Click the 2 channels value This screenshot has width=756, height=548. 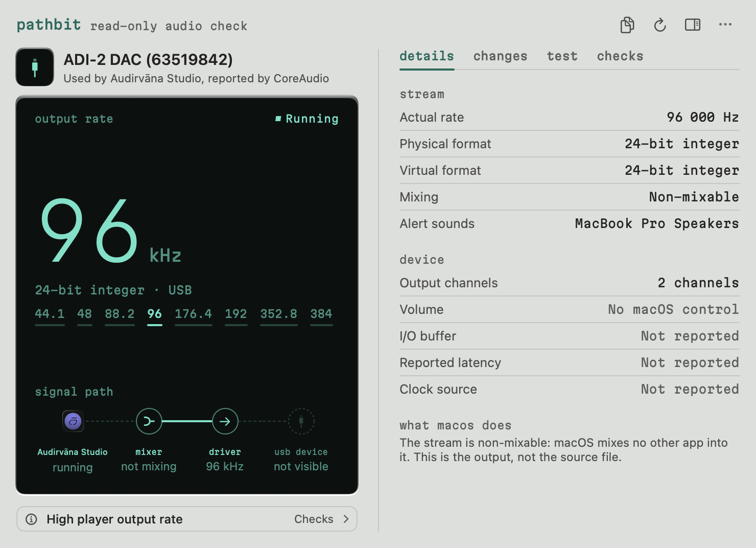[698, 283]
